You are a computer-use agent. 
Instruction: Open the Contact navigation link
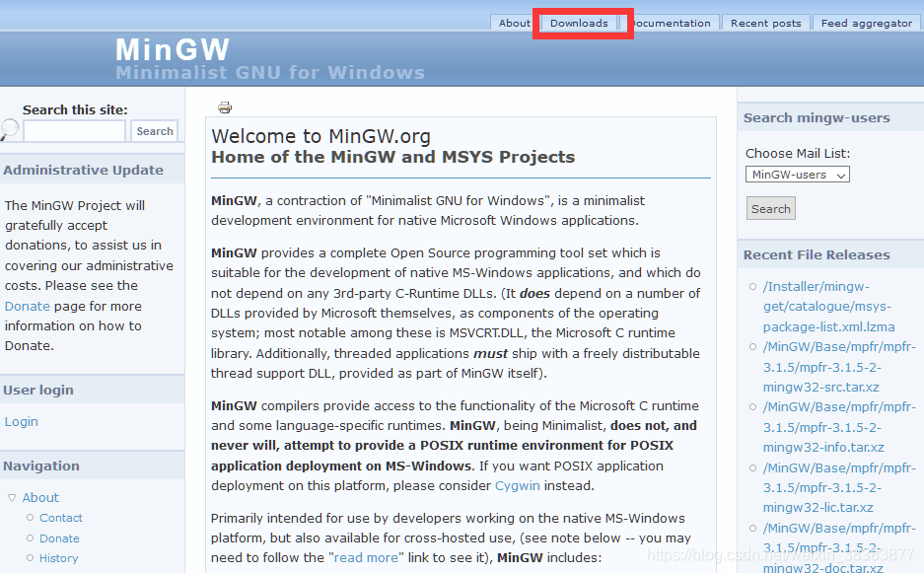coord(61,518)
